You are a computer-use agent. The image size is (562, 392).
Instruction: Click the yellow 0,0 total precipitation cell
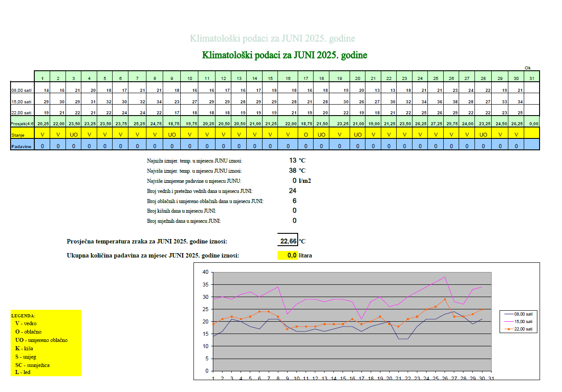pos(288,255)
